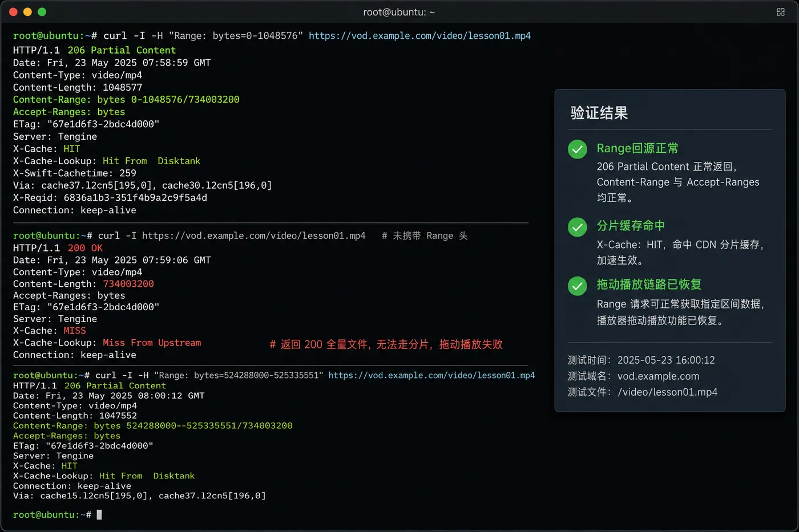Click the red Content-Length value 734003200
Image resolution: width=799 pixels, height=532 pixels.
coord(128,283)
